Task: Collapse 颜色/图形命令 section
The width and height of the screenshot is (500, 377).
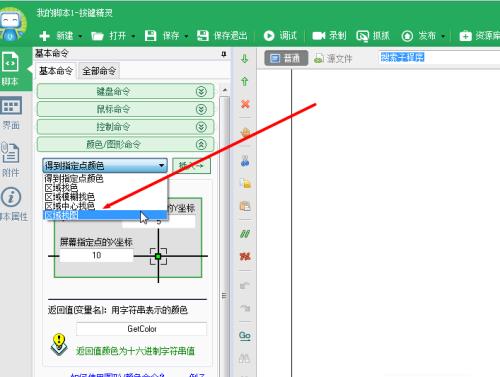Action: tap(125, 144)
